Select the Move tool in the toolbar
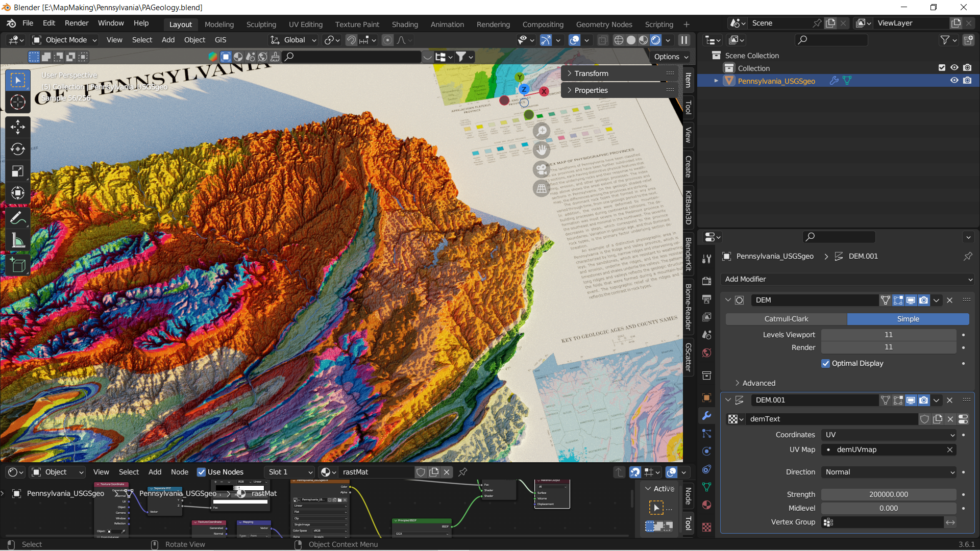 click(x=18, y=127)
